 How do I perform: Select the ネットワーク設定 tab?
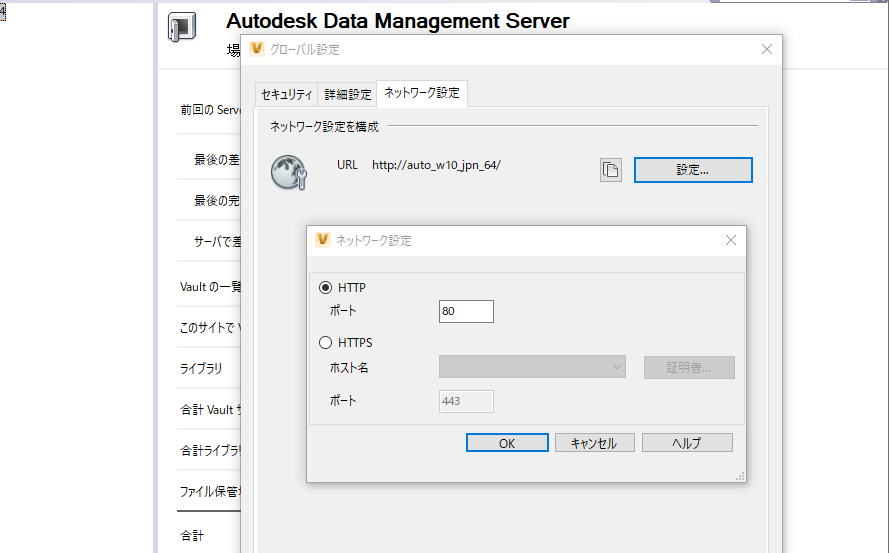click(422, 93)
